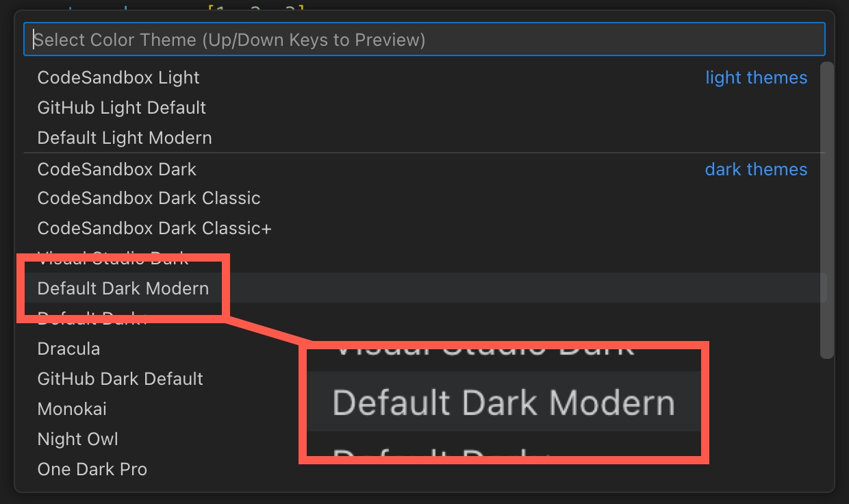Focus the Select Color Theme search field
849x504 pixels.
pos(424,39)
